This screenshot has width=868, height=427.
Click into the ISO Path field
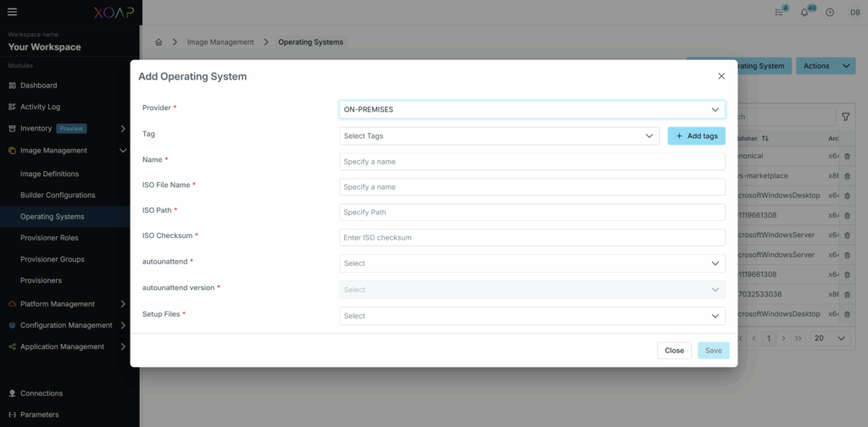pos(532,213)
